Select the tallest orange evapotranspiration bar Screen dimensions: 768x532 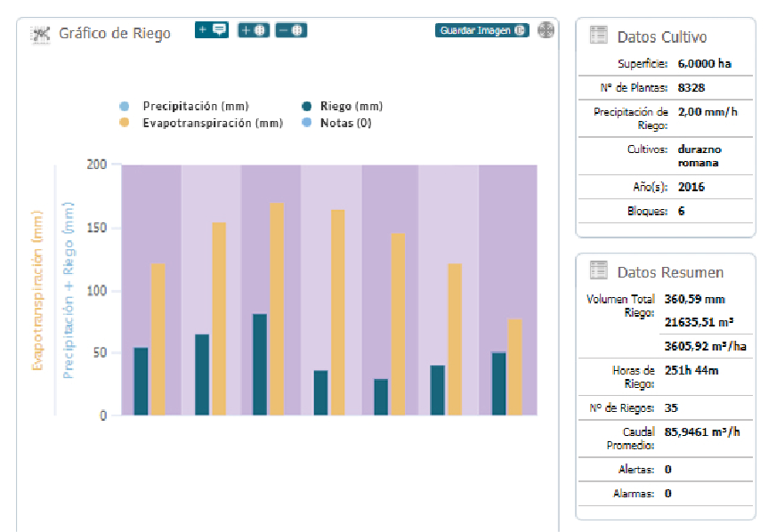(278, 308)
